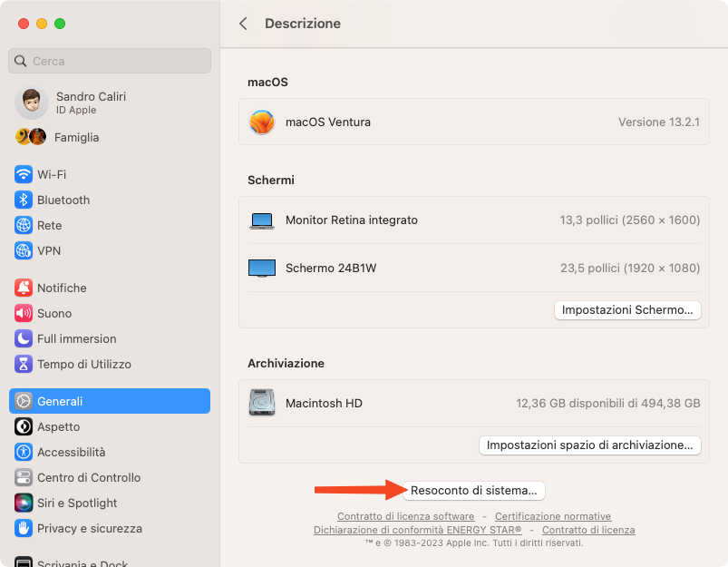Viewport: 728px width, 567px height.
Task: Open Suono speaker icon
Action: [x=24, y=313]
